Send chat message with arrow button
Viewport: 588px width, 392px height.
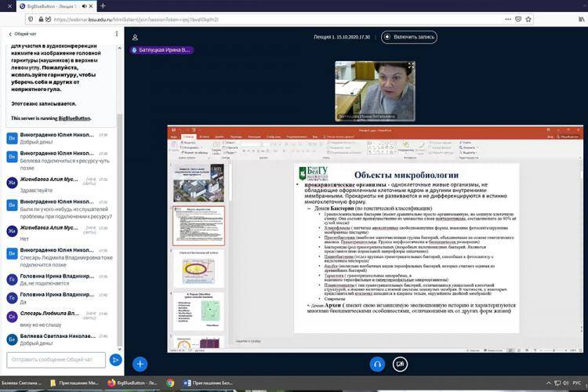pos(115,360)
